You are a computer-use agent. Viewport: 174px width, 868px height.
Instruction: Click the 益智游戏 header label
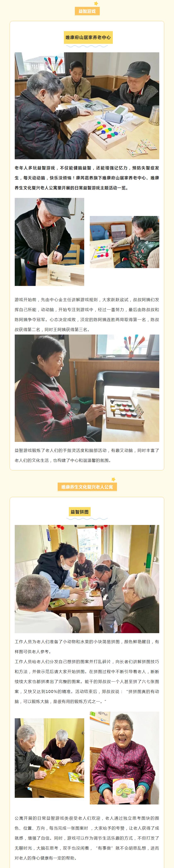(x=87, y=11)
